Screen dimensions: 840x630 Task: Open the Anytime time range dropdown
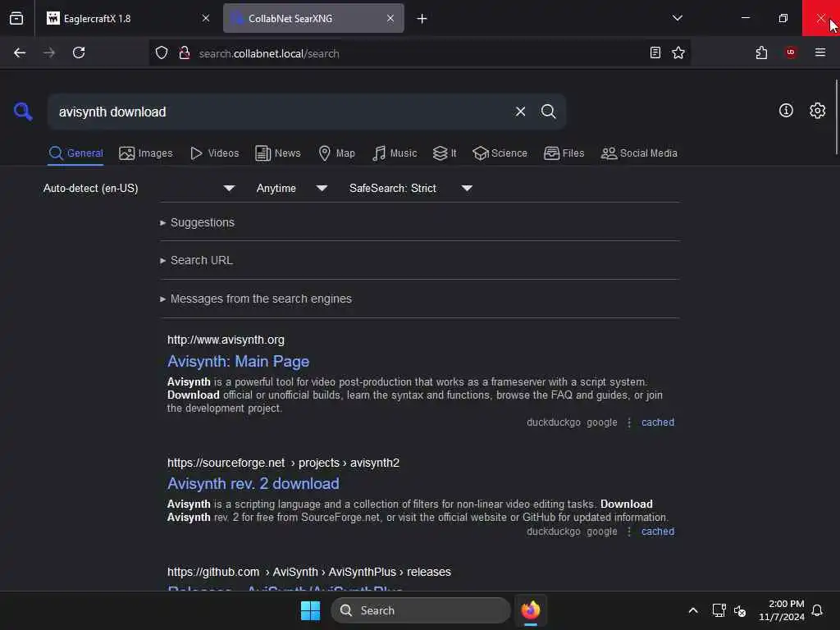tap(292, 188)
